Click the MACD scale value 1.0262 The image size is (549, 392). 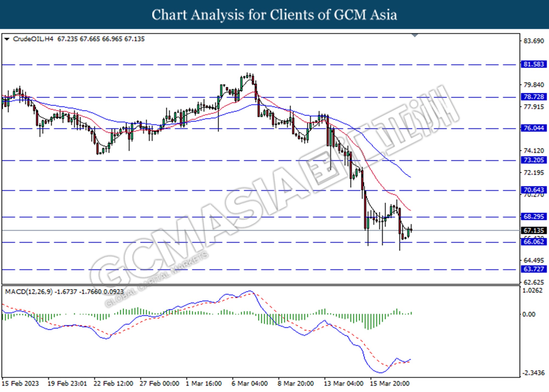point(533,291)
